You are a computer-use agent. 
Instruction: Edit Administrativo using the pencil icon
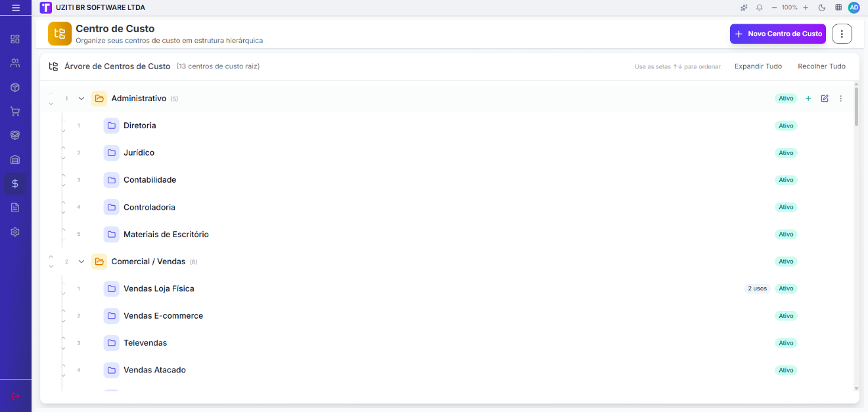coord(825,99)
